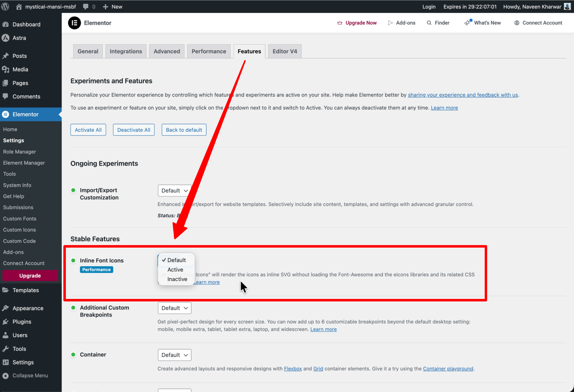Image resolution: width=574 pixels, height=392 pixels.
Task: Select Active in the open dropdown
Action: point(175,269)
